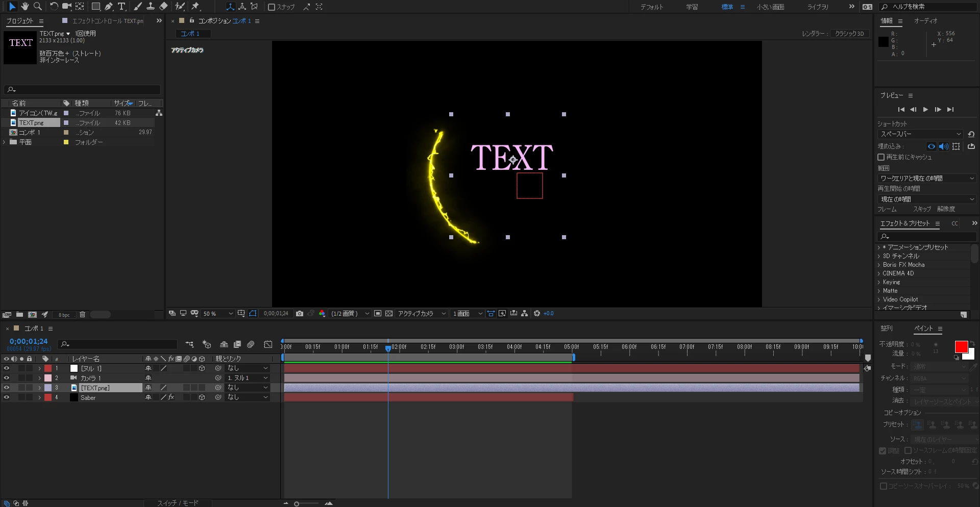This screenshot has height=507, width=980.
Task: Switch to デフォルト workspace
Action: [652, 7]
